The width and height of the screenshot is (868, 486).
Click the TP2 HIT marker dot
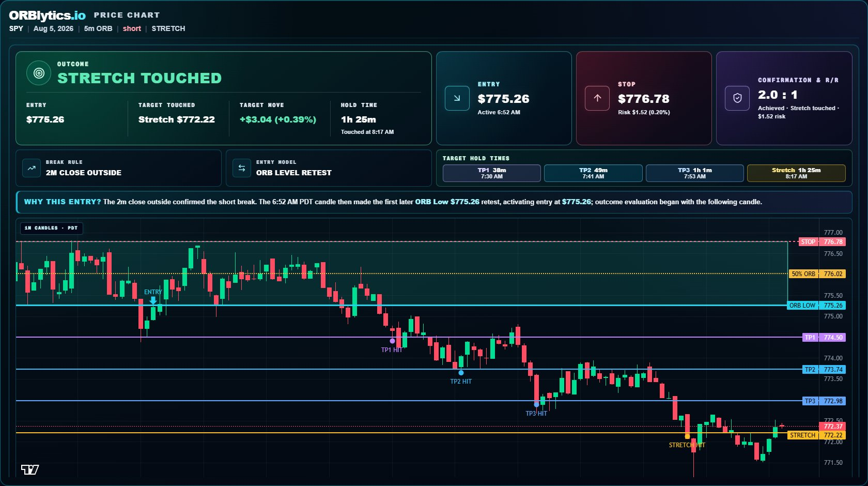[461, 373]
